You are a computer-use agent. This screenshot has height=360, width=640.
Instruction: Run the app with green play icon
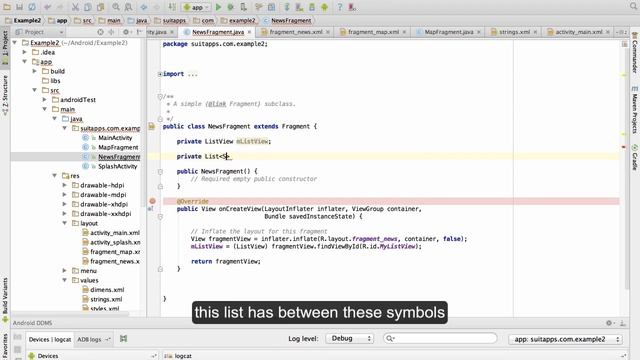coord(218,7)
